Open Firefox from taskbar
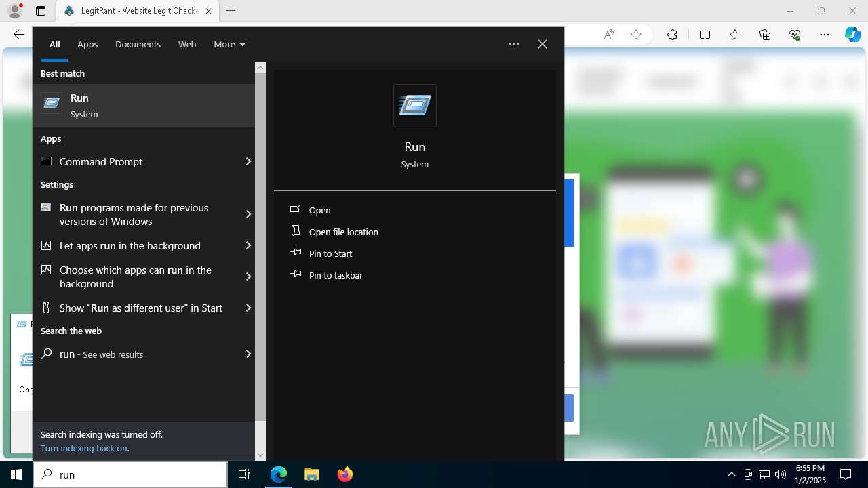The height and width of the screenshot is (488, 868). coord(344,474)
